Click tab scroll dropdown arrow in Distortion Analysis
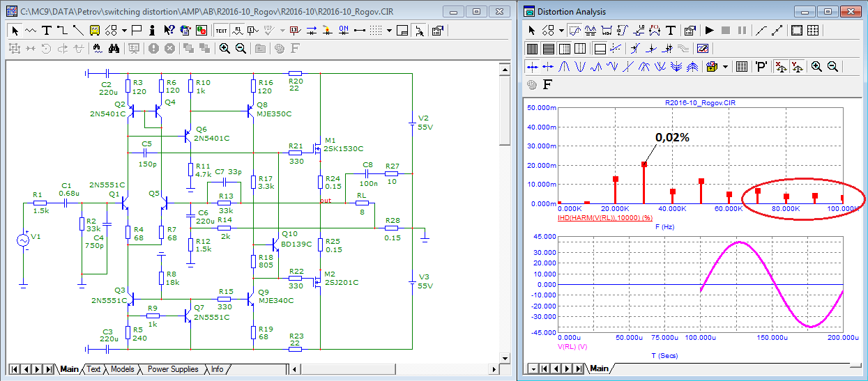 click(533, 368)
